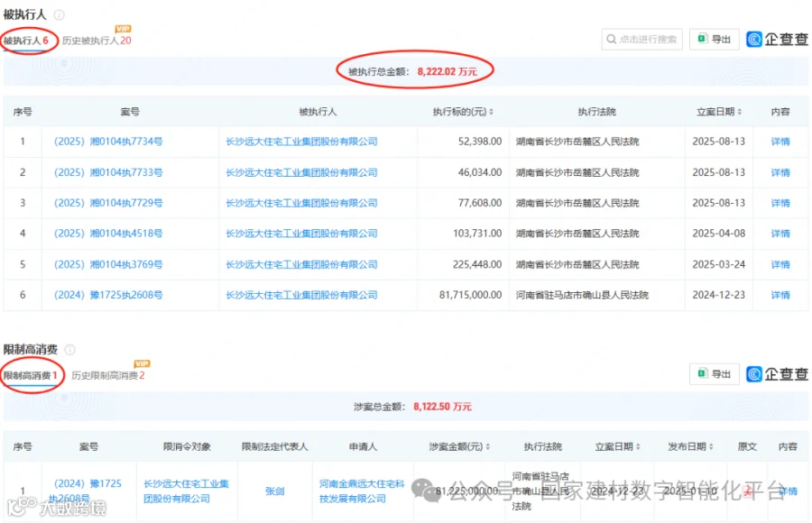This screenshot has height=523, width=812.
Task: Click the info icon beside 限制高消费 heading
Action: 69,350
